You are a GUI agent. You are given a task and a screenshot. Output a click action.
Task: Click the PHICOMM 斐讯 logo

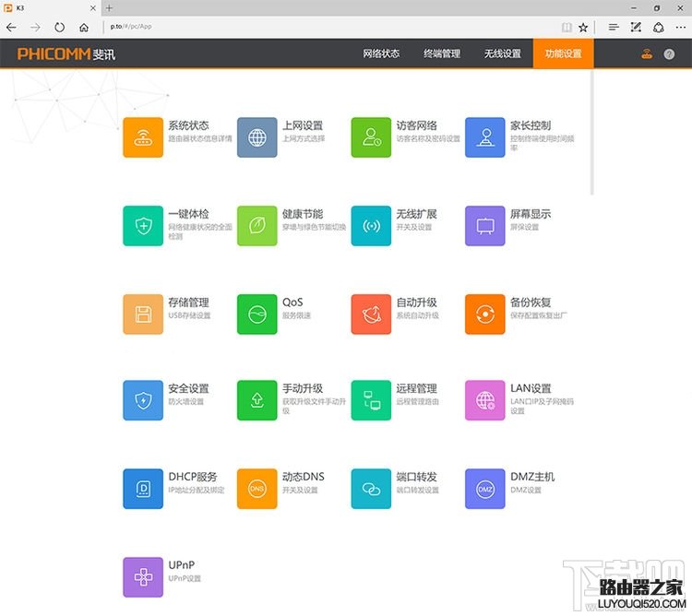point(66,53)
